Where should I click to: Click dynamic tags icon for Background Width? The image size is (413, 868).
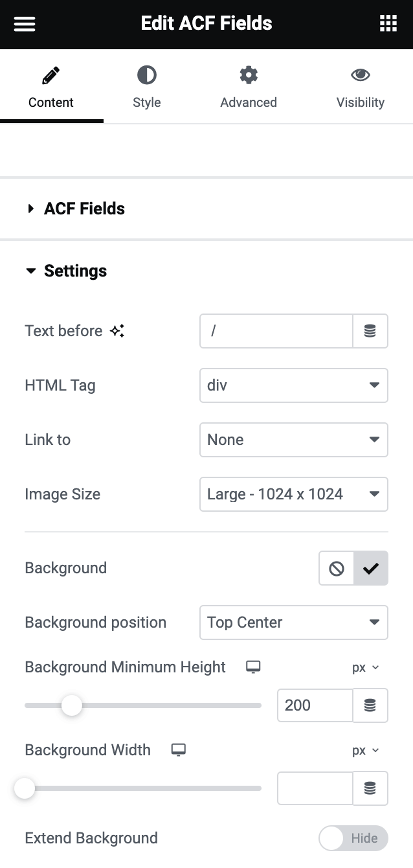point(370,788)
